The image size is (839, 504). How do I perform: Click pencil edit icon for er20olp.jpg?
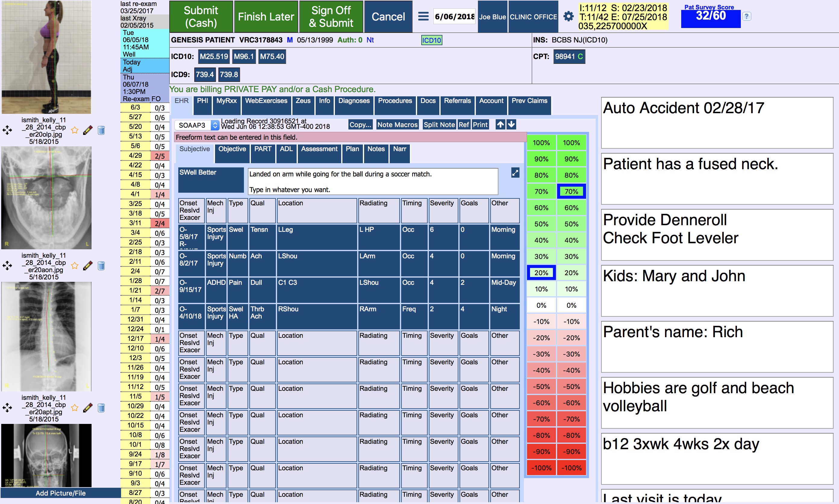point(87,130)
